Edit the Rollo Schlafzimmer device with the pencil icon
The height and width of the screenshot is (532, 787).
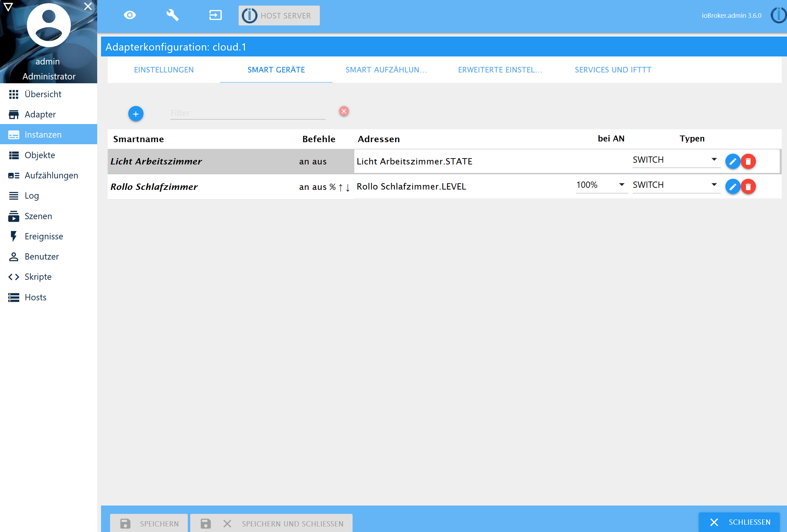[732, 187]
